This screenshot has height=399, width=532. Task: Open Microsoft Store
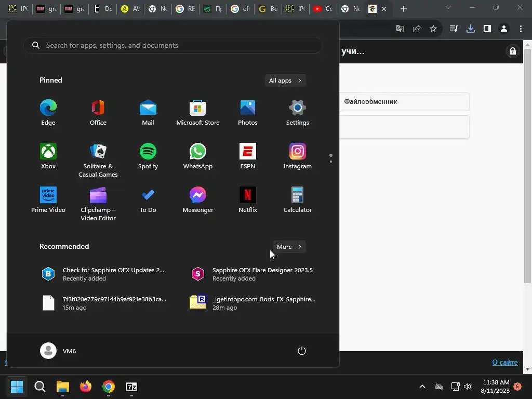pos(198,113)
